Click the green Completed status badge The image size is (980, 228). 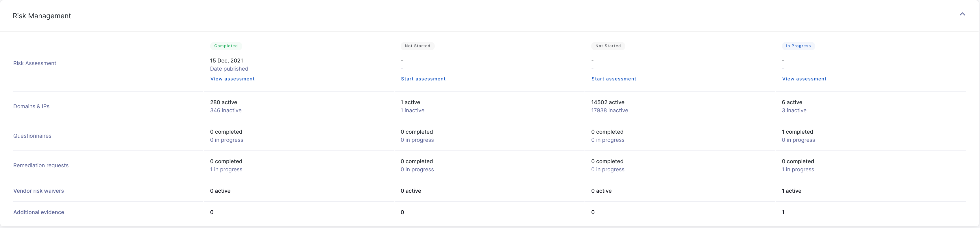click(x=225, y=46)
